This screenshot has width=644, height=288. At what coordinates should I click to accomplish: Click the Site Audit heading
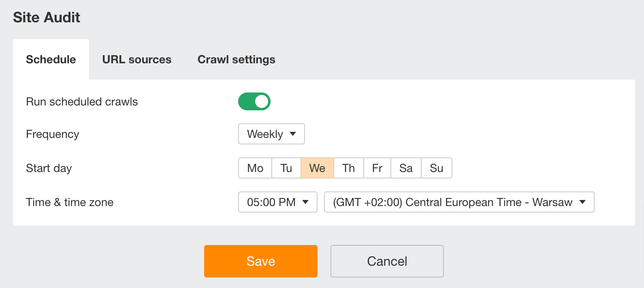(x=47, y=17)
